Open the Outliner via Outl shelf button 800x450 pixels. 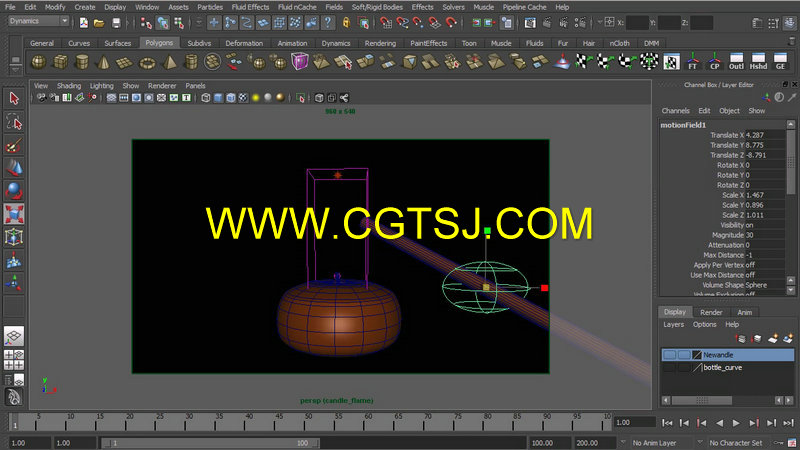coord(736,62)
